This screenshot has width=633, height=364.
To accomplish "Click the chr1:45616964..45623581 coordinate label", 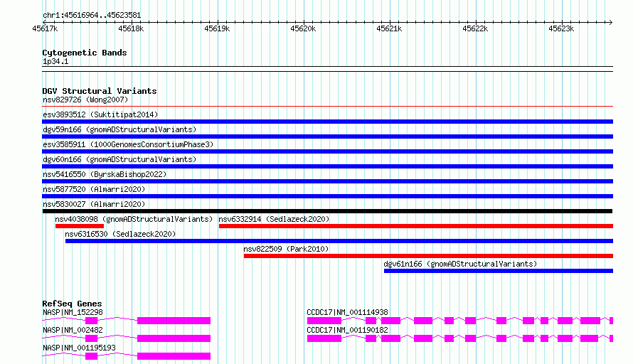I will coord(92,16).
